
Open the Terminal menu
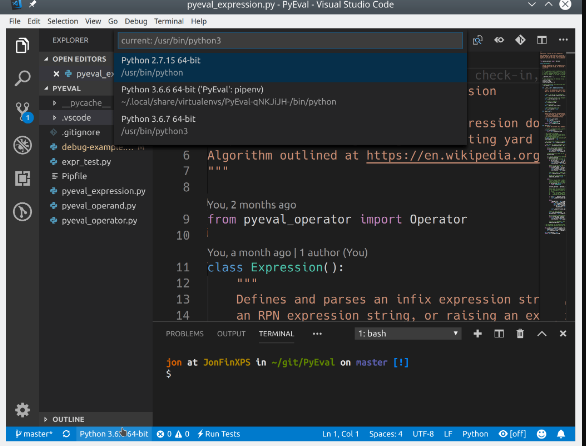pos(169,21)
